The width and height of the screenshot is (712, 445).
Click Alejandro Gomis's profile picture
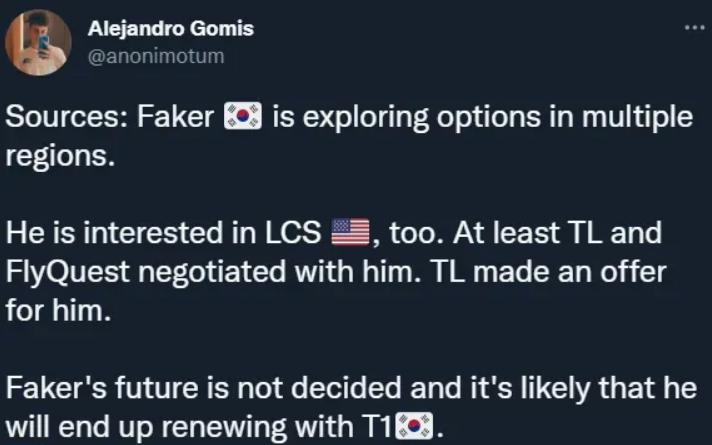pyautogui.click(x=37, y=44)
